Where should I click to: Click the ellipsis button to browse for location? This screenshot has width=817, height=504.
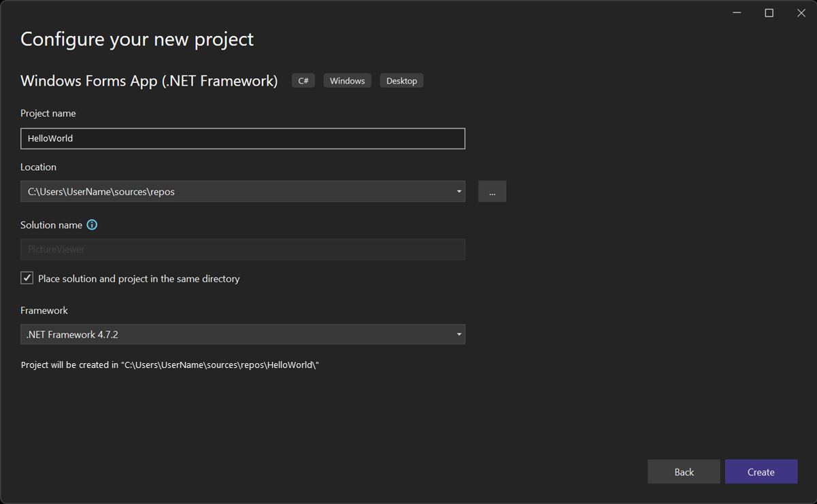492,191
